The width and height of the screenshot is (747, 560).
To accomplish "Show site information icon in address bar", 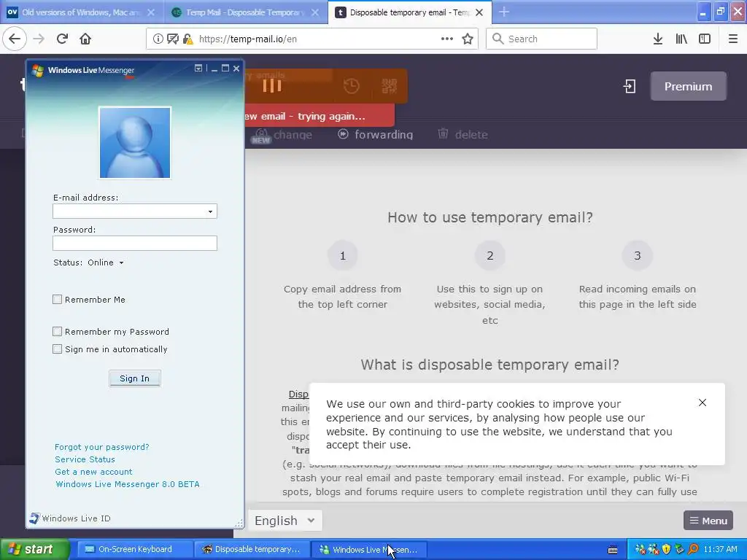I will 158,39.
